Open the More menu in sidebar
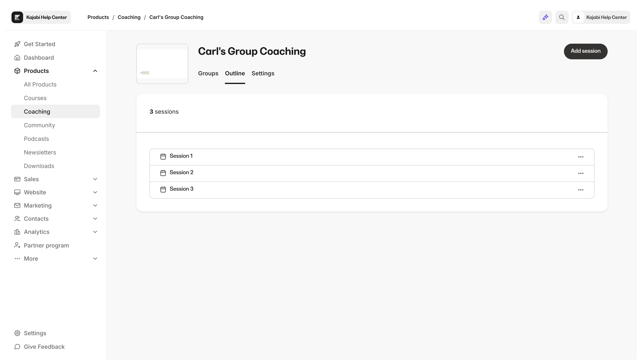This screenshot has width=641, height=364. 95,259
